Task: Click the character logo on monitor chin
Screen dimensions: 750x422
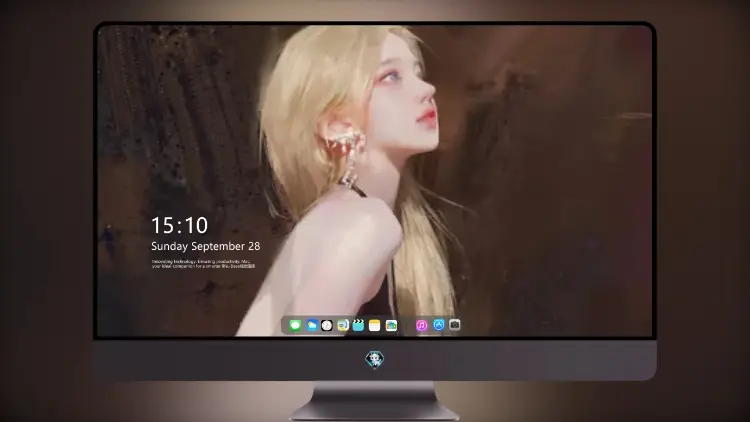Action: pyautogui.click(x=375, y=359)
